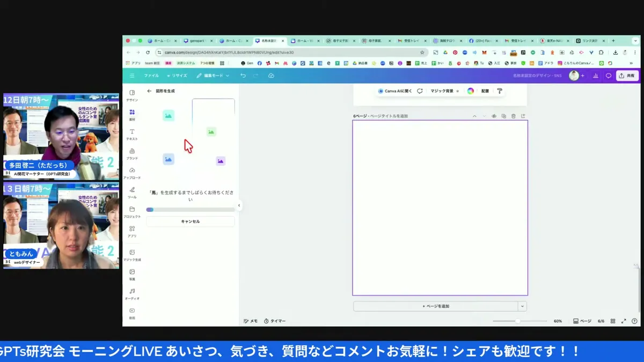Screen dimensions: 644x362
Task: Open the アプリ apps panel
Action: pyautogui.click(x=132, y=231)
